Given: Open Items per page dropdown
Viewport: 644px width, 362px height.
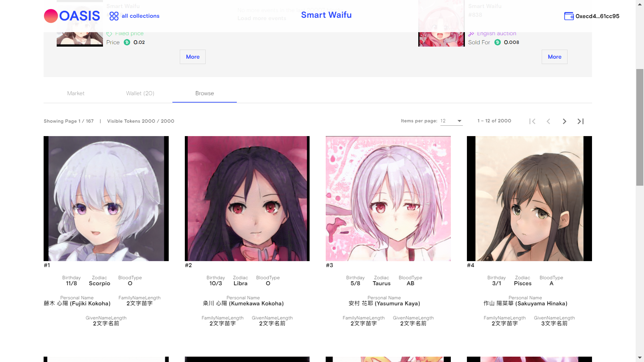Looking at the screenshot, I should pos(451,121).
